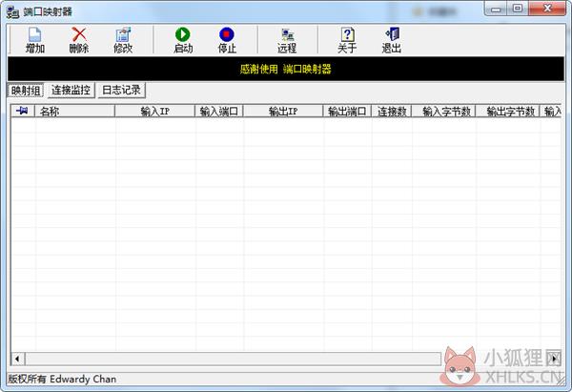Start mapping with the green 启动 icon
The width and height of the screenshot is (572, 392).
click(x=183, y=40)
